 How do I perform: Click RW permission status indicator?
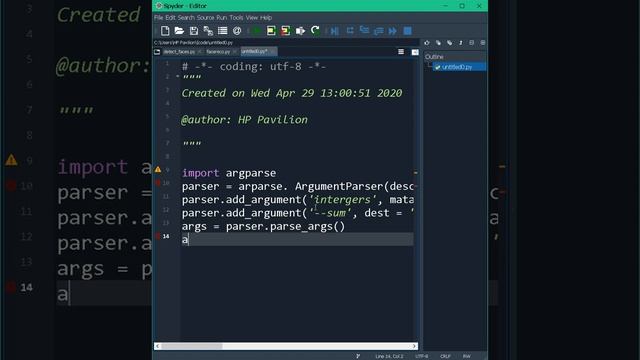(467, 356)
